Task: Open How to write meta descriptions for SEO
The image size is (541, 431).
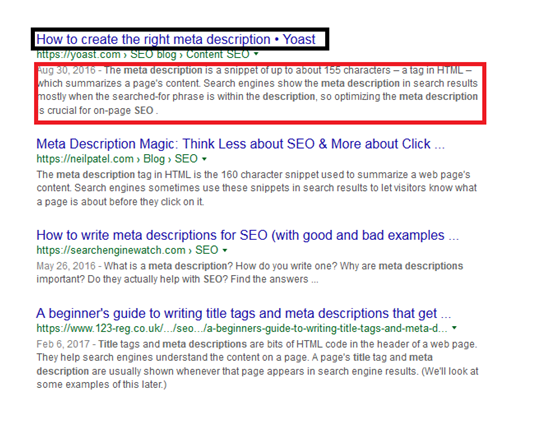Action: pos(247,235)
